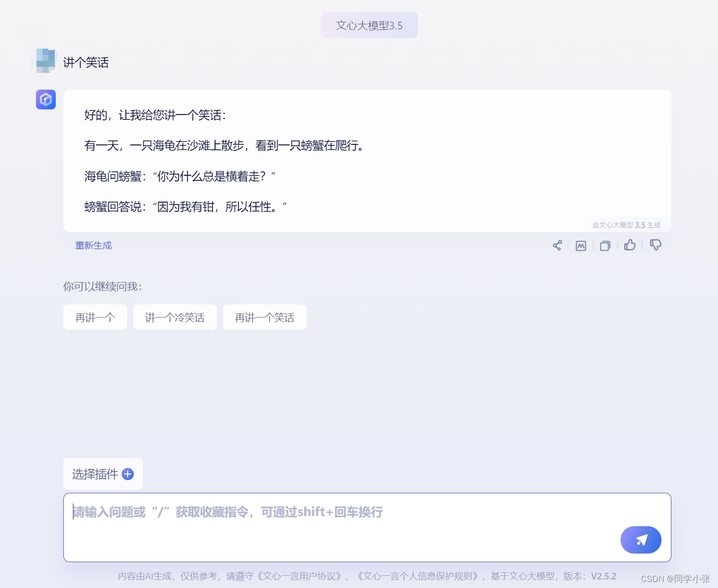Click the share icon under the reply
Viewport: 718px width, 588px height.
point(557,246)
